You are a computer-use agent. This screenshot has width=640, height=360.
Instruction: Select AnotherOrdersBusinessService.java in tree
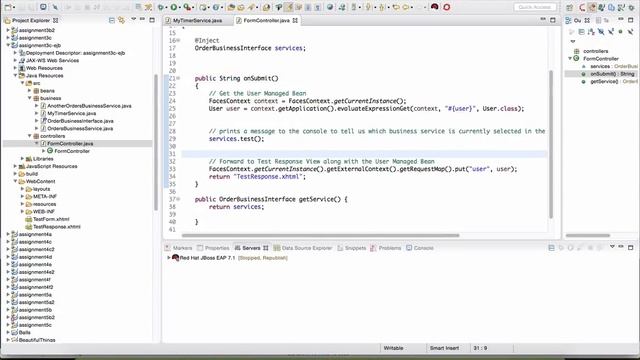coord(89,106)
